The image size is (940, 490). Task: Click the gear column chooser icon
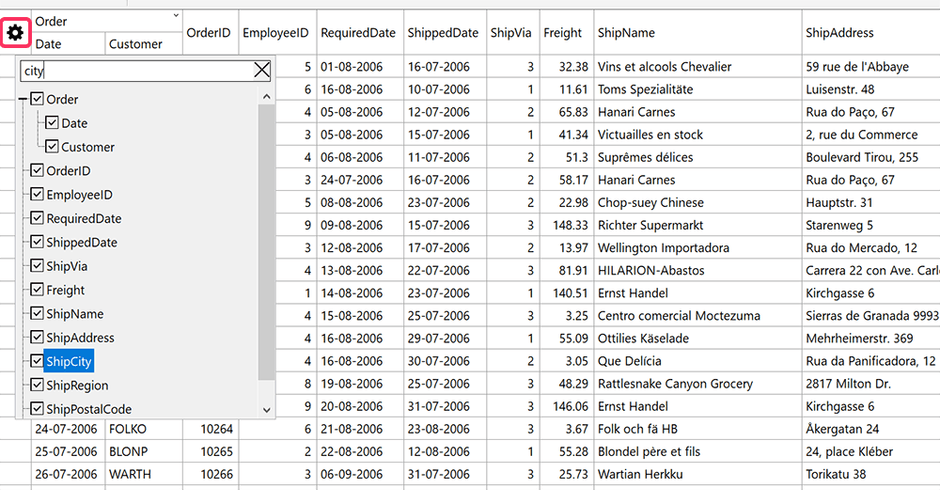pyautogui.click(x=15, y=33)
